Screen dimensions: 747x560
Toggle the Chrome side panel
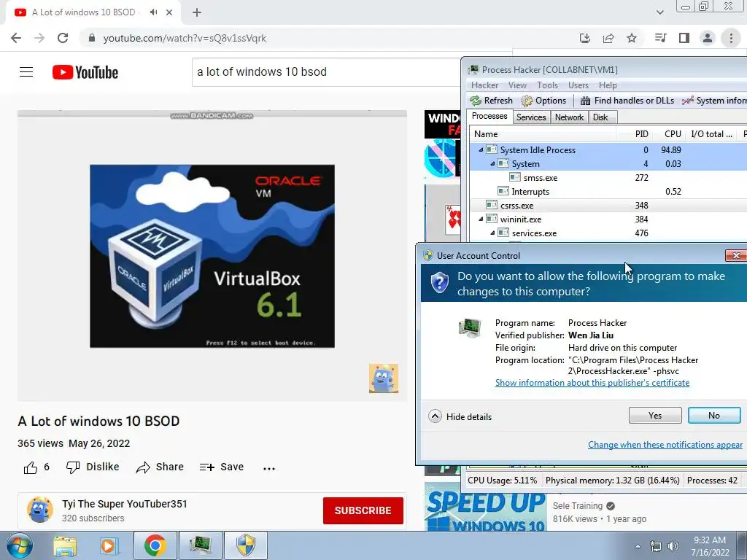[x=684, y=38]
